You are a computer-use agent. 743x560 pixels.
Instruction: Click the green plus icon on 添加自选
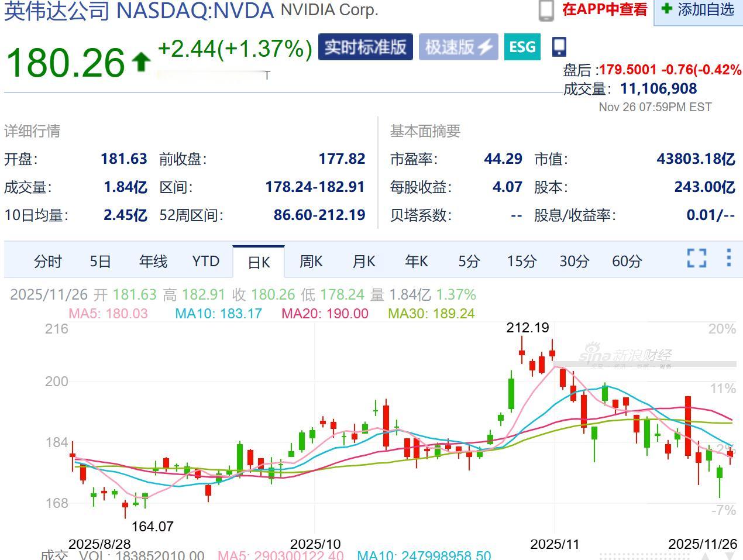click(665, 9)
